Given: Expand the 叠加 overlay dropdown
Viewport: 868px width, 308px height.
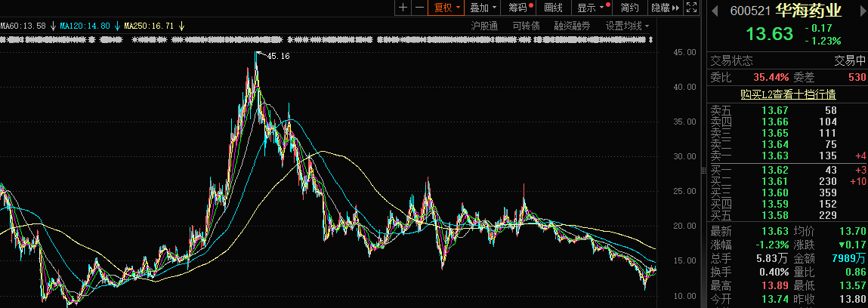Looking at the screenshot, I should tap(483, 8).
